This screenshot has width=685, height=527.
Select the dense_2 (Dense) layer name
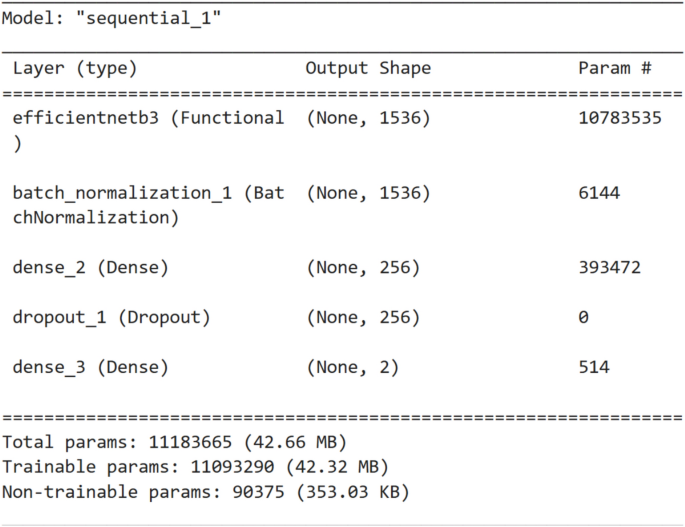pos(90,268)
